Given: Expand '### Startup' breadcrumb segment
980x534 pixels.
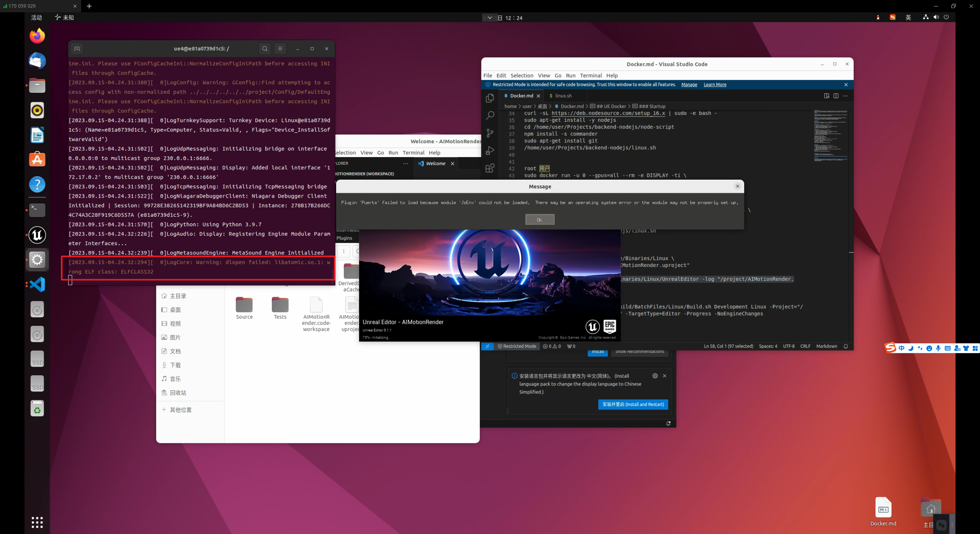Looking at the screenshot, I should 649,106.
